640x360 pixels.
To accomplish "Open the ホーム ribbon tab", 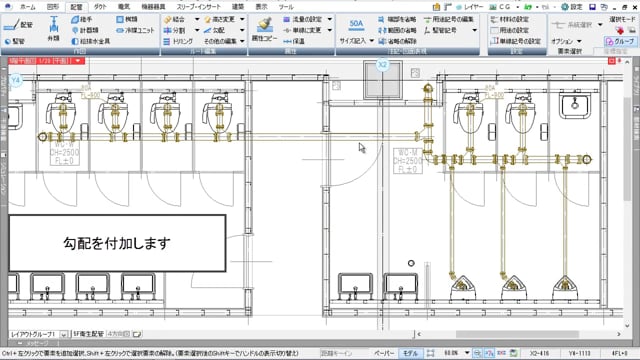I will 27,7.
